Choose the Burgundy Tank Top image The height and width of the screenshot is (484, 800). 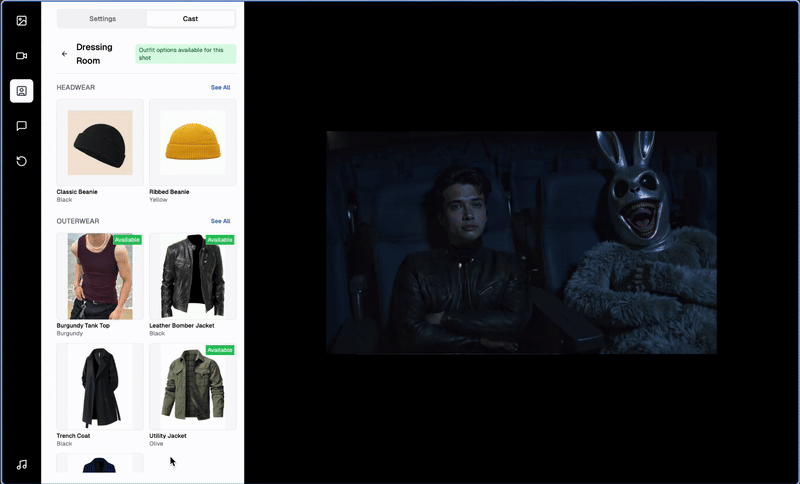click(x=100, y=276)
